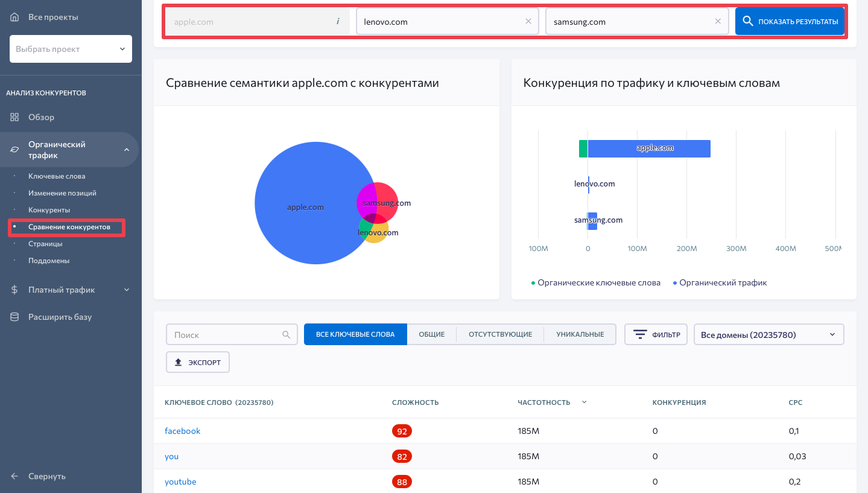Select the difficulty badge 88 for youtube

click(x=402, y=482)
